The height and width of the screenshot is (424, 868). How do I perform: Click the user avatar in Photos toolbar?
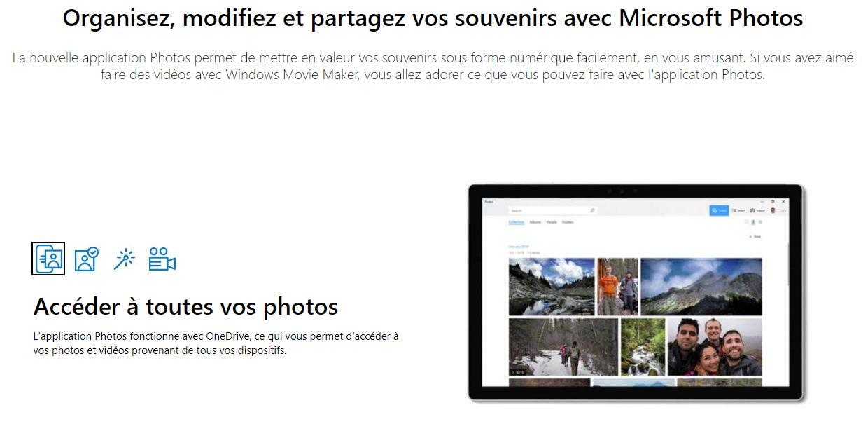coord(773,210)
